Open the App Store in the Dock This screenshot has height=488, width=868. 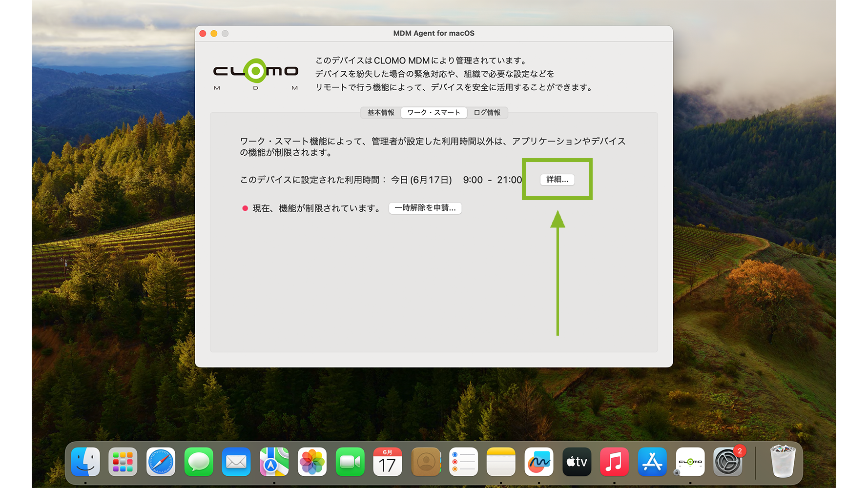tap(652, 462)
